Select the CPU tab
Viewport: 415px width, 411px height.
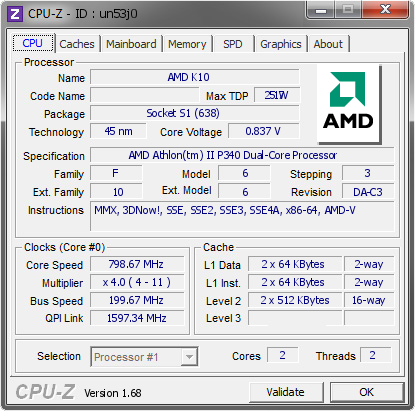point(33,43)
